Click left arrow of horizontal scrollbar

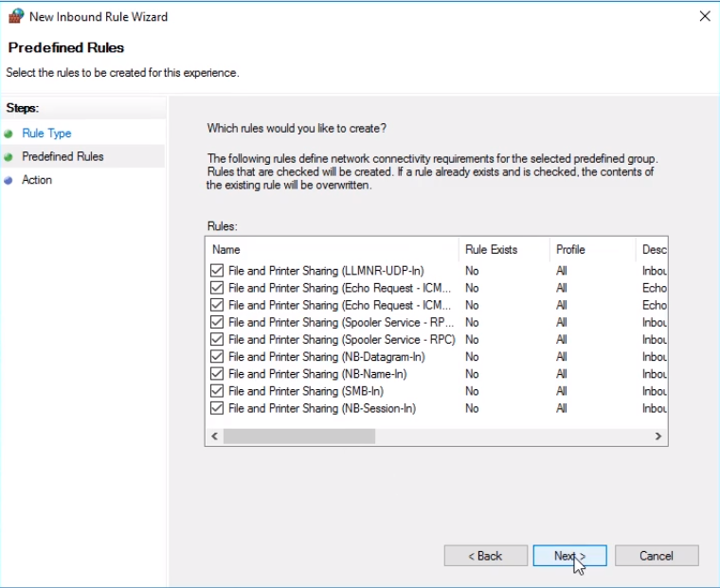[x=214, y=437]
